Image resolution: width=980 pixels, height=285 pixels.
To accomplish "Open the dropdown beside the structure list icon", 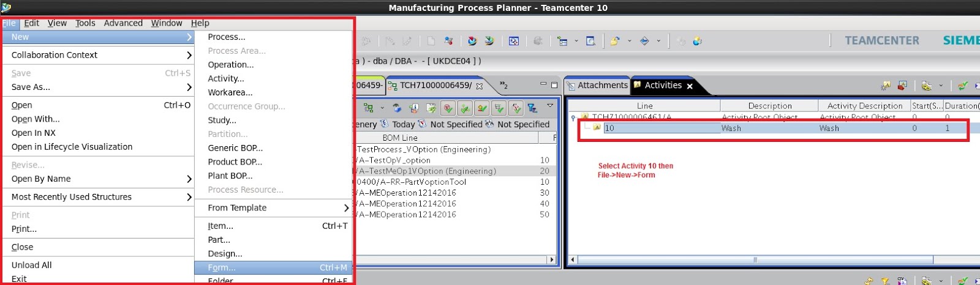I will click(576, 41).
